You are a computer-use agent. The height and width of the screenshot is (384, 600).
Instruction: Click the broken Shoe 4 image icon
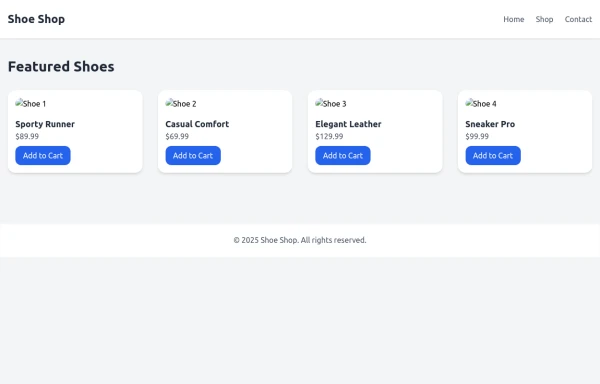pyautogui.click(x=481, y=104)
